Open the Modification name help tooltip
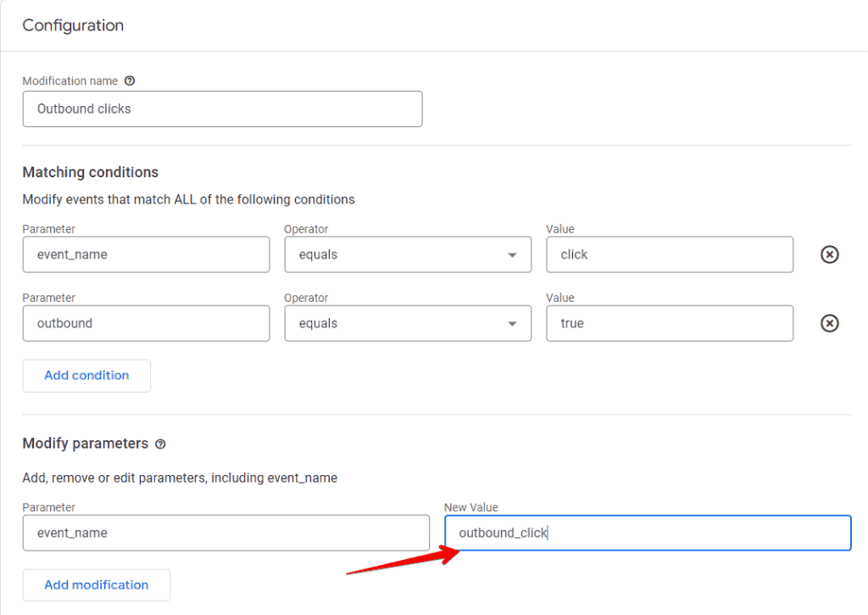Screen dimensions: 868x615 coord(129,81)
